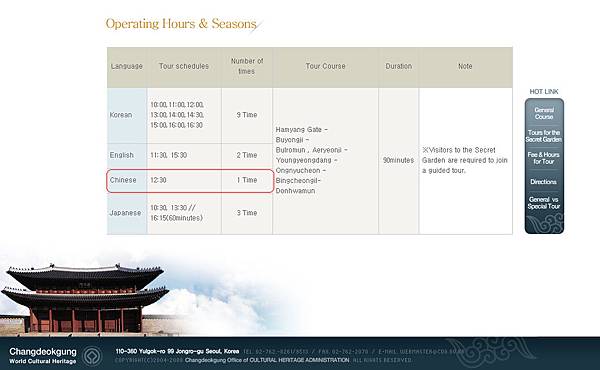
Task: Click the Korean language cell
Action: [x=127, y=115]
